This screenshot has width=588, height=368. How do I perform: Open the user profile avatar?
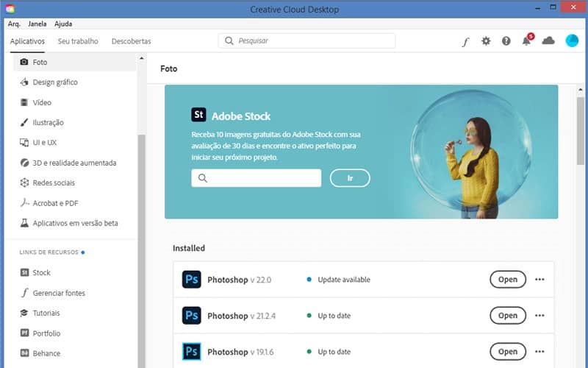click(572, 40)
